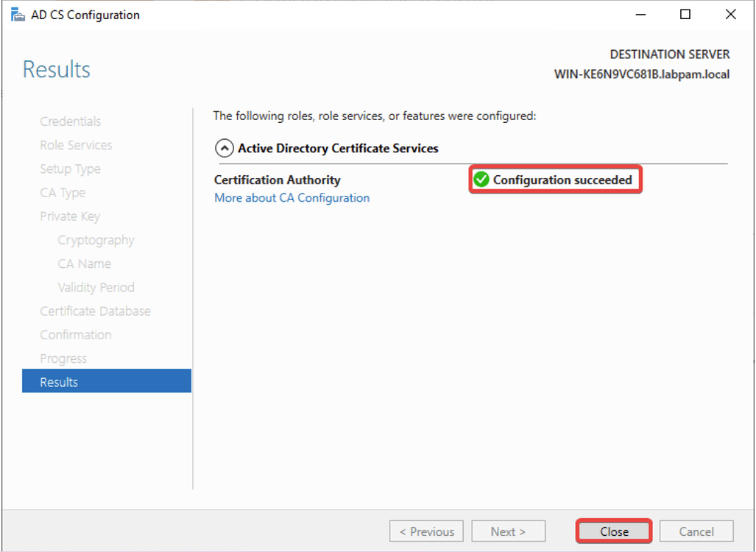The image size is (756, 552).
Task: Open the Role Services page
Action: coord(75,145)
